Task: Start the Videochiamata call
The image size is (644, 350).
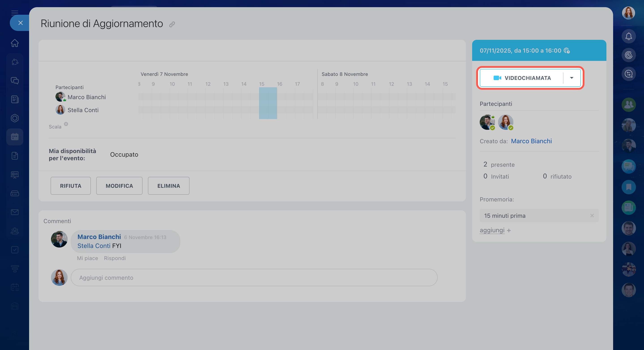Action: (x=522, y=78)
